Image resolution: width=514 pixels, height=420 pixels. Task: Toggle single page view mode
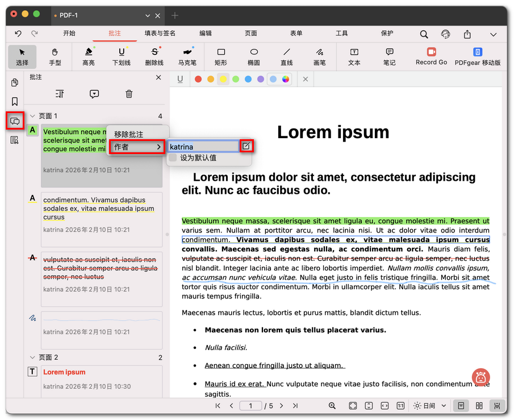(x=461, y=406)
